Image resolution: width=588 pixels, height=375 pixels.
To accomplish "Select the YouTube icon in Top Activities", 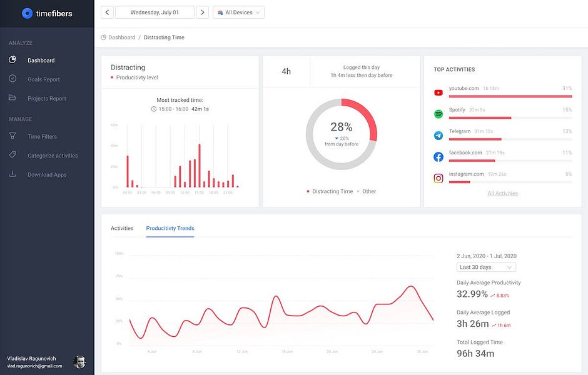I will 438,92.
